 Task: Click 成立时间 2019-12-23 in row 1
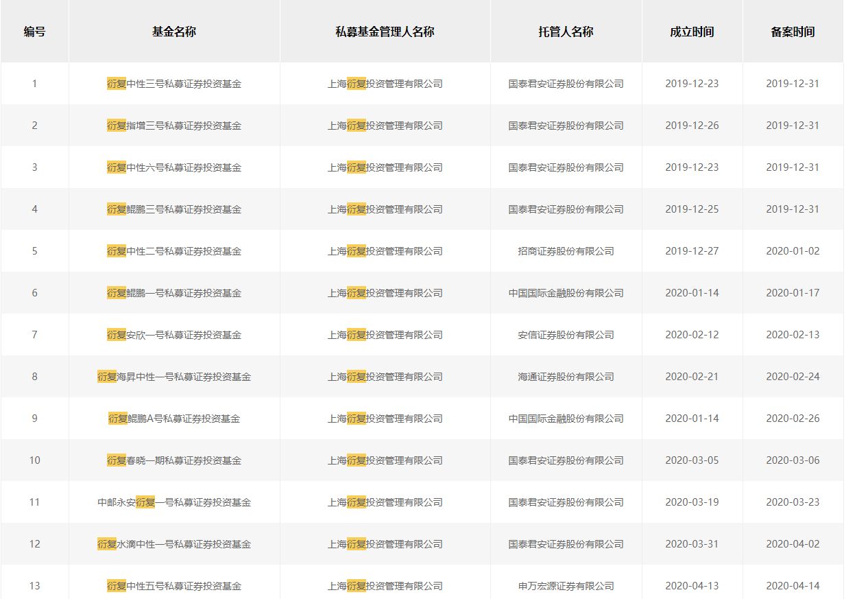tap(692, 84)
